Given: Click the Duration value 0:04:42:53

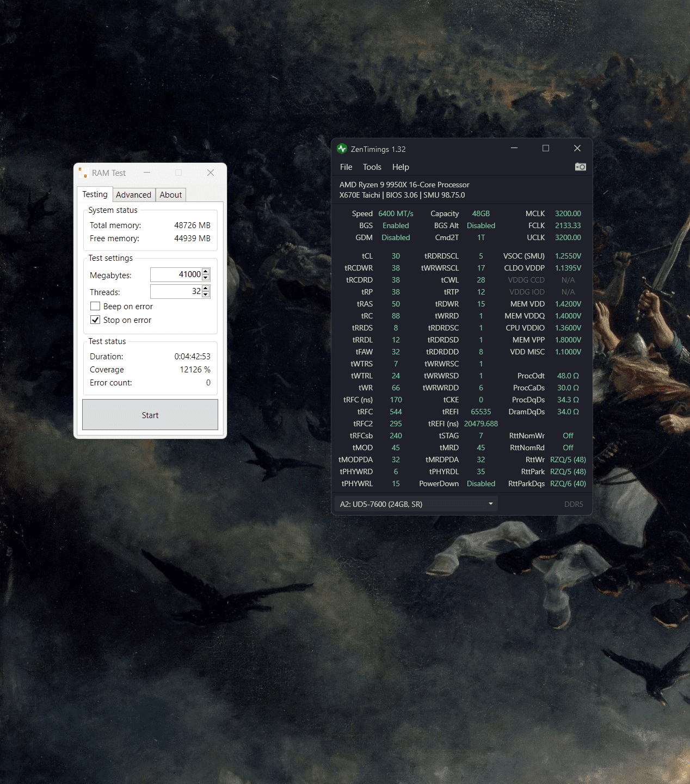Looking at the screenshot, I should coord(192,357).
